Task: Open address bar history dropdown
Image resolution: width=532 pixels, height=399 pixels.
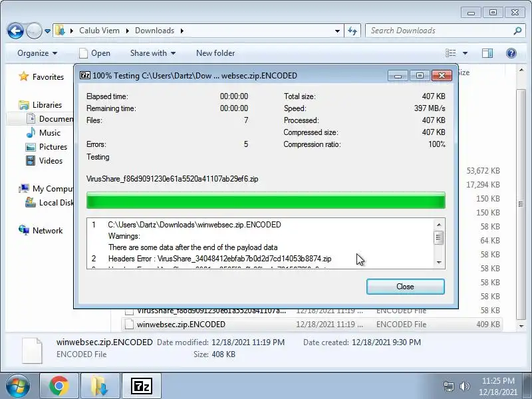Action: pos(337,31)
